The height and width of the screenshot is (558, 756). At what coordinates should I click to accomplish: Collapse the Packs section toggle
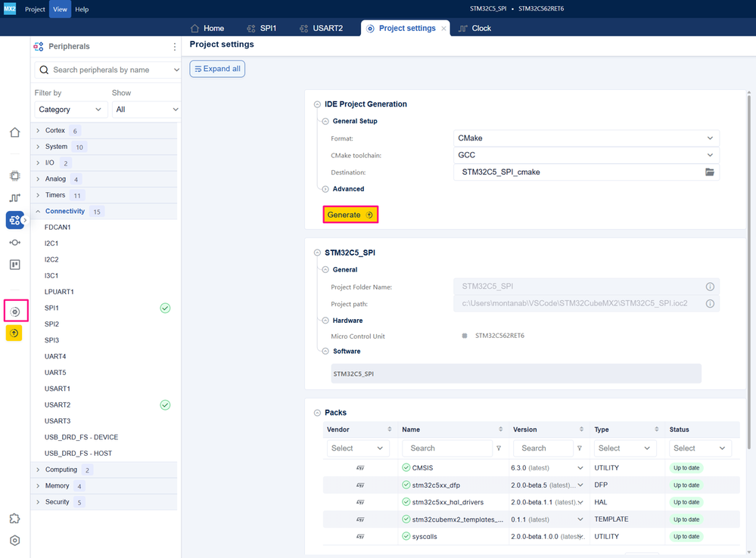pyautogui.click(x=317, y=413)
